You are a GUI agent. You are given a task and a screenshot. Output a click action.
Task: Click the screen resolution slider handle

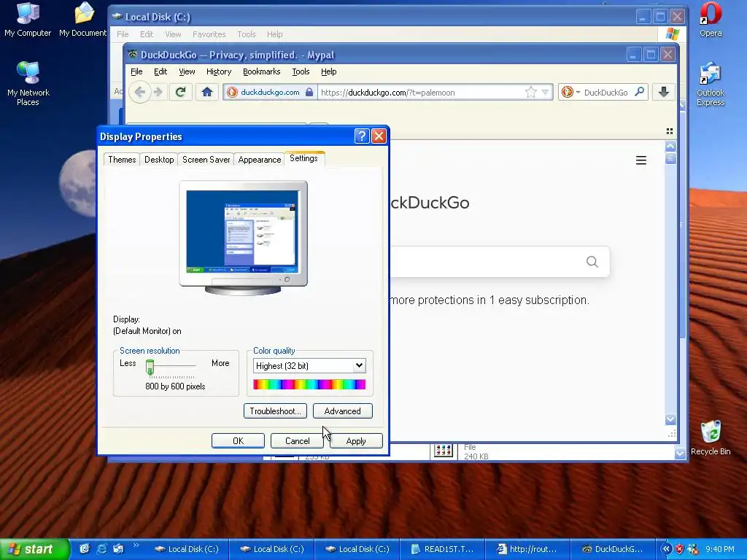(150, 367)
